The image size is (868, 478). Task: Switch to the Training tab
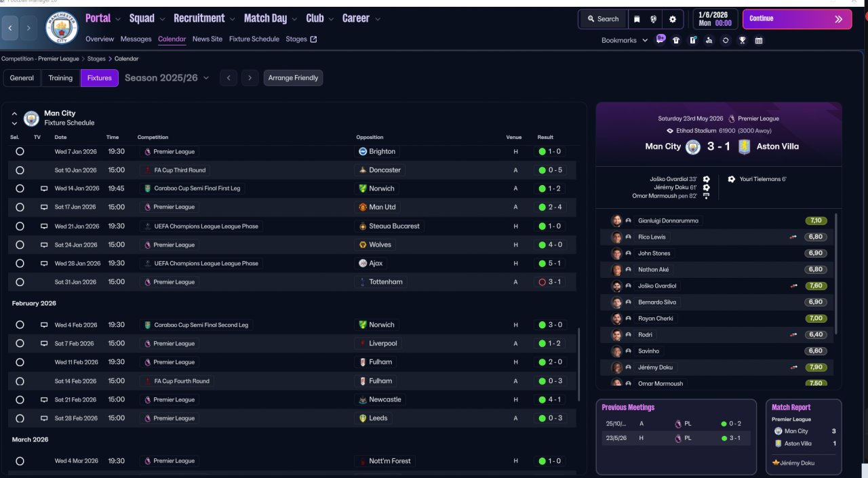(x=60, y=78)
